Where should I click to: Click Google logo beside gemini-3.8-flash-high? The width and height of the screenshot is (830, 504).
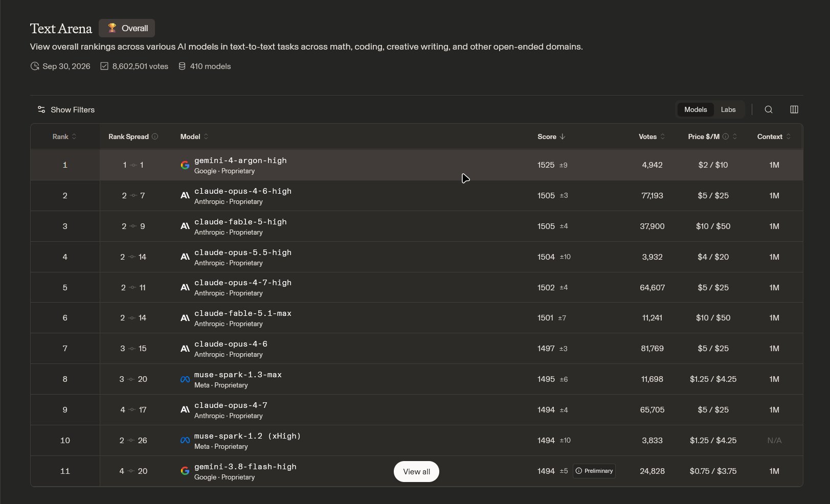[185, 471]
